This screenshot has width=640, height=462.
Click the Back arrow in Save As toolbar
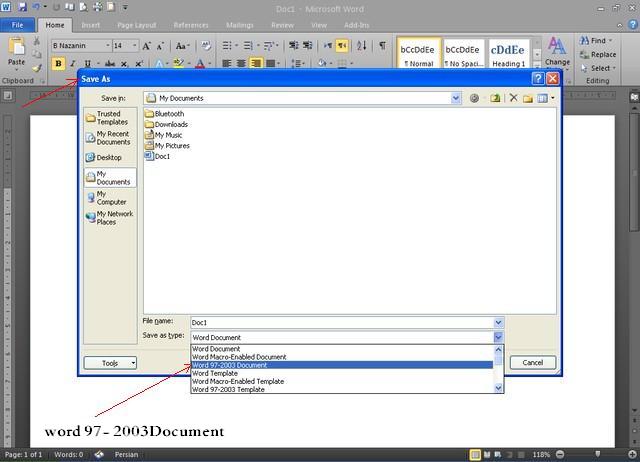point(474,98)
